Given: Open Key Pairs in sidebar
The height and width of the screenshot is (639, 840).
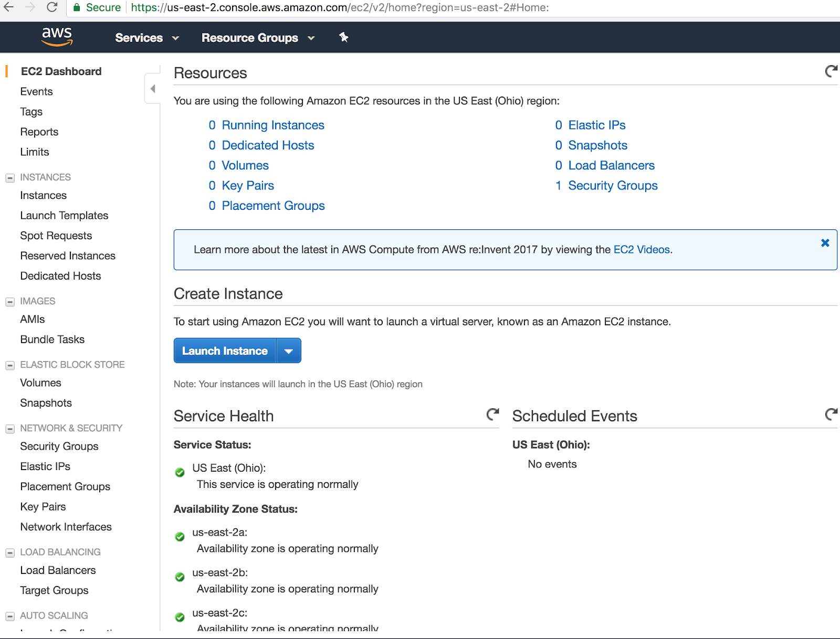Looking at the screenshot, I should [x=43, y=507].
